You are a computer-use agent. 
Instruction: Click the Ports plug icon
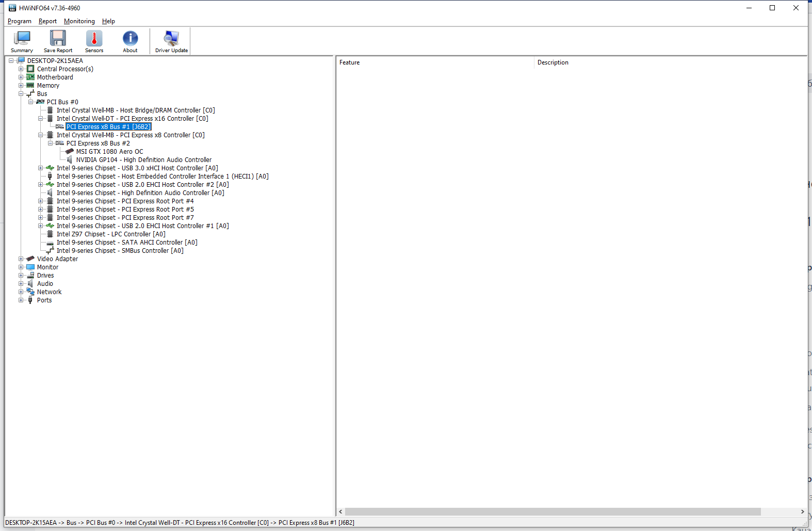tap(30, 300)
